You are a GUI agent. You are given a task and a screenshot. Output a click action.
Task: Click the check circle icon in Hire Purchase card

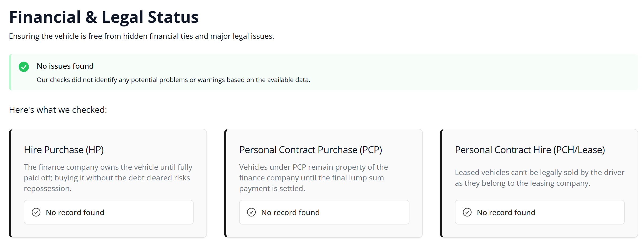click(x=36, y=212)
